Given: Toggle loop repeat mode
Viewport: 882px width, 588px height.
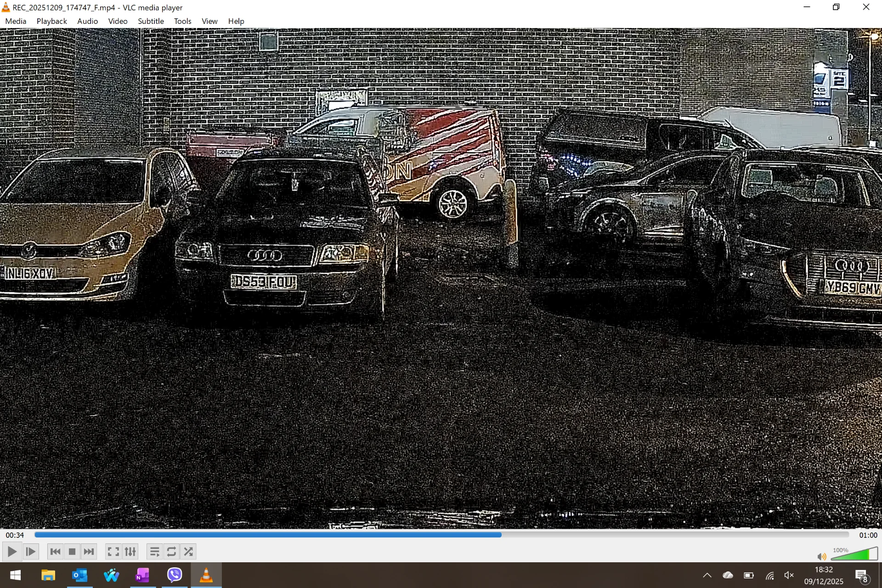Looking at the screenshot, I should pos(171,552).
